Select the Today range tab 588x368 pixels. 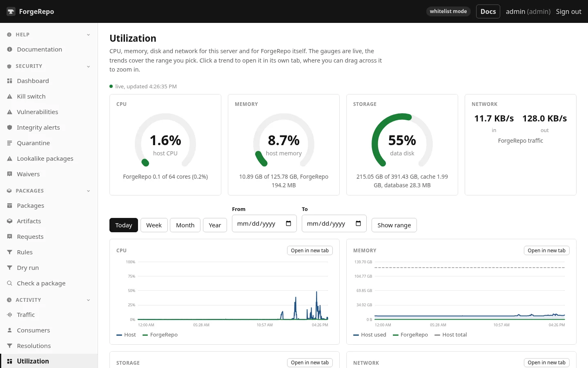124,225
